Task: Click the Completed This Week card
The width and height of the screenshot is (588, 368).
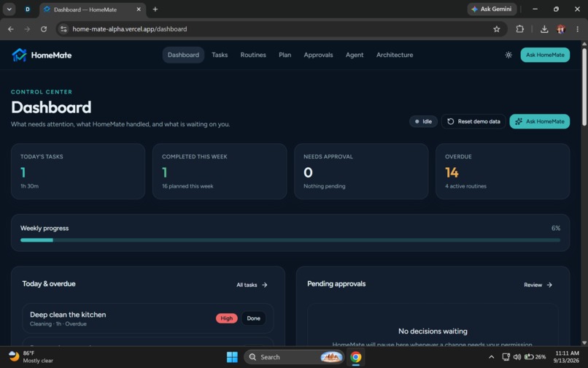Action: tap(220, 172)
